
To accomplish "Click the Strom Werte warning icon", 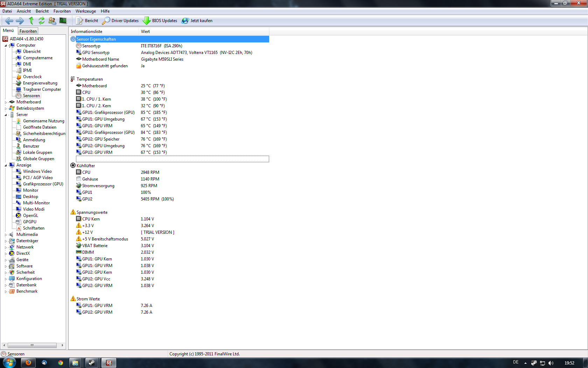I will tap(73, 299).
